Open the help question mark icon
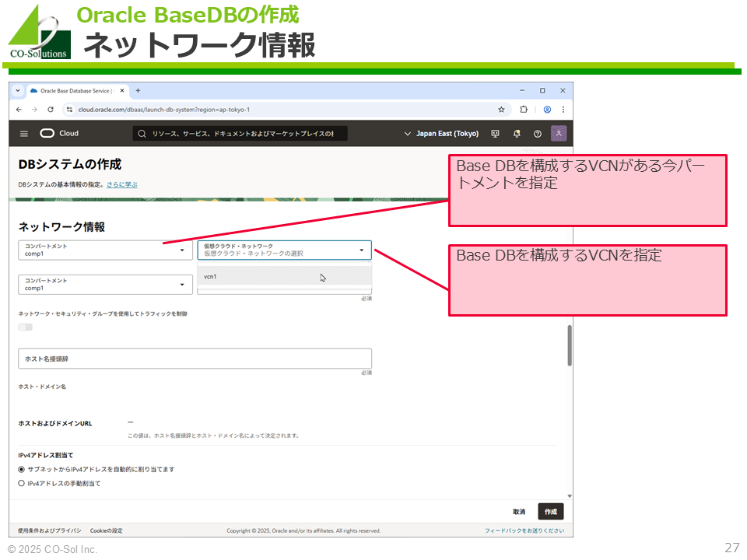This screenshot has height=560, width=747. click(x=538, y=134)
